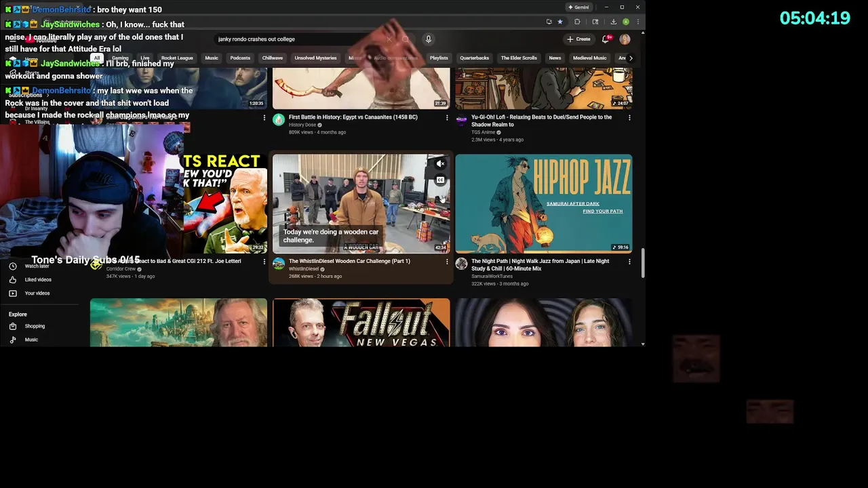Select the Chillwave filter chip
The height and width of the screenshot is (488, 868).
(272, 58)
